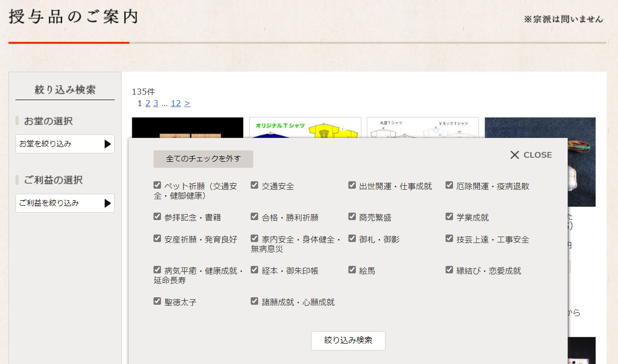Toggle the 商売繁盛 checkbox
The width and height of the screenshot is (618, 364).
click(352, 217)
